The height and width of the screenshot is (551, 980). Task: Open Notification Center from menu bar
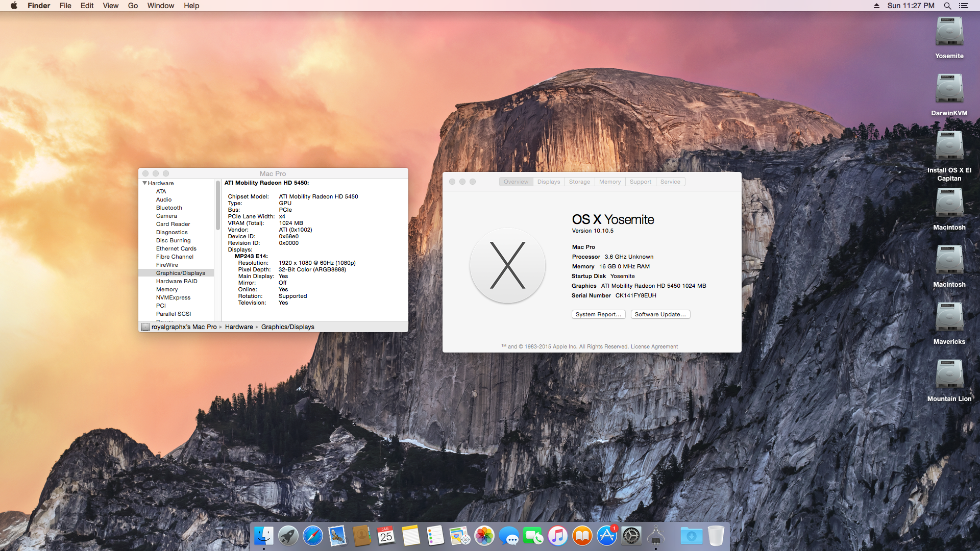tap(964, 6)
